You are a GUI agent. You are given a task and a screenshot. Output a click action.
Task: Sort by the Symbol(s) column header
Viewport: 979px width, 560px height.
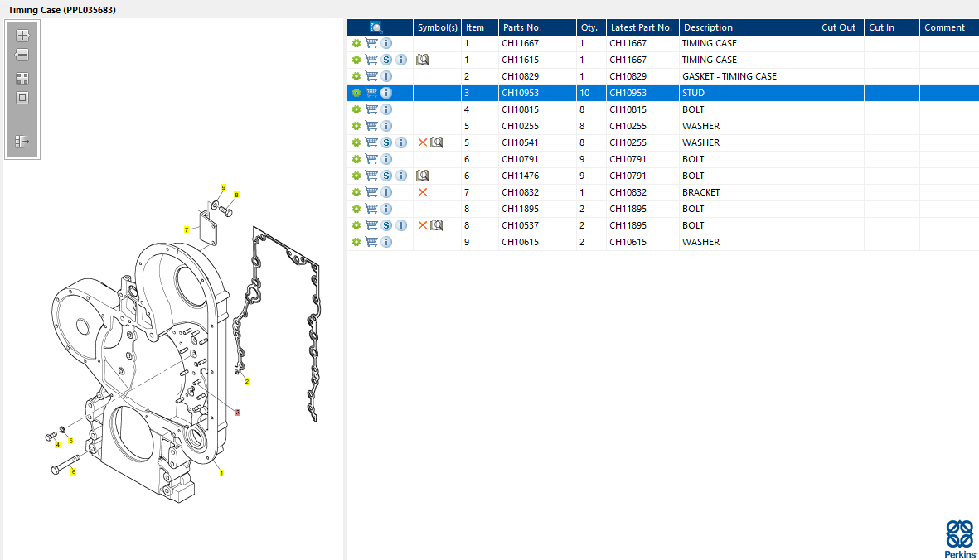click(x=437, y=27)
